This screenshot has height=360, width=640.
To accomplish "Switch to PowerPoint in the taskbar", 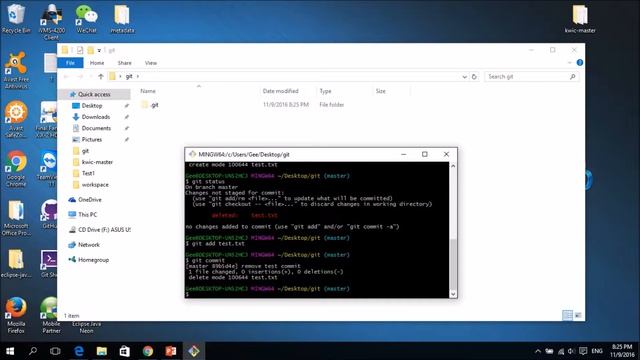I will 171,351.
